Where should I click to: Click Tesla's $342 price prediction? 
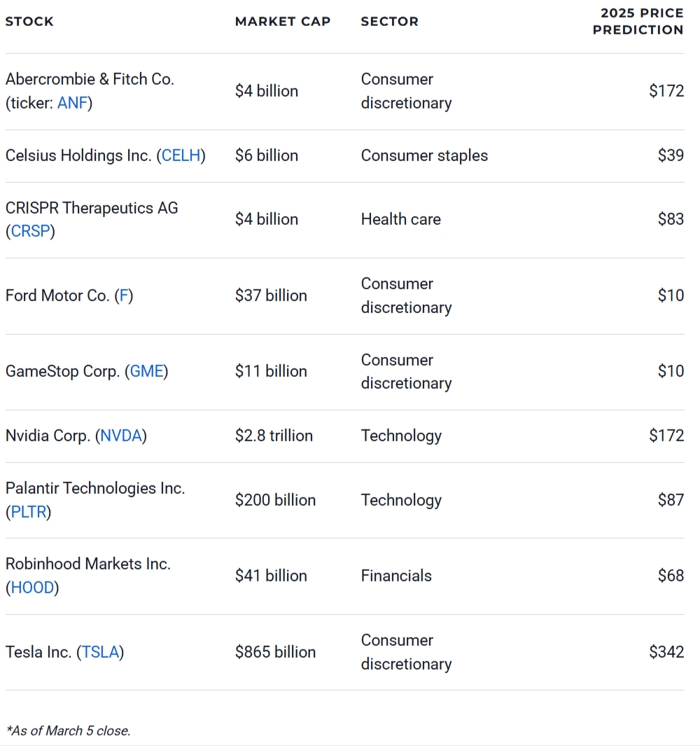point(666,652)
